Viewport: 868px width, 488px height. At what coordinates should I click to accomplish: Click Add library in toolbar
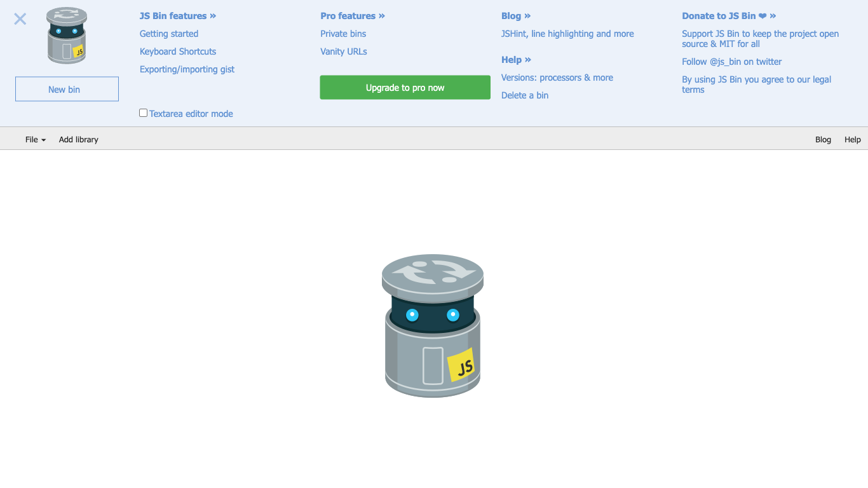coord(79,139)
